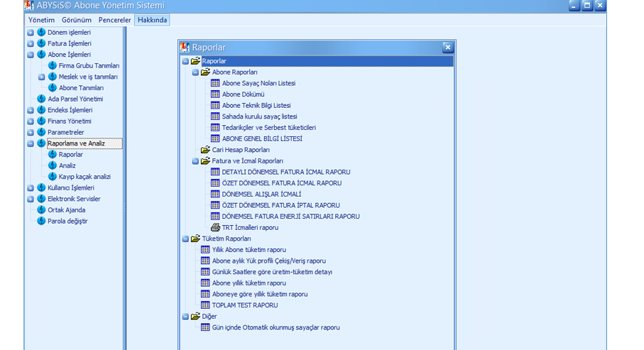Click the icon beside Ortak Ajanda
This screenshot has height=350, width=644.
[41, 210]
